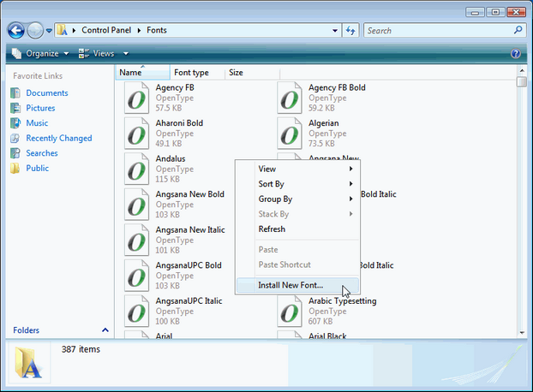Click the Recently Changed icon in sidebar
Image resolution: width=533 pixels, height=392 pixels.
[x=15, y=138]
